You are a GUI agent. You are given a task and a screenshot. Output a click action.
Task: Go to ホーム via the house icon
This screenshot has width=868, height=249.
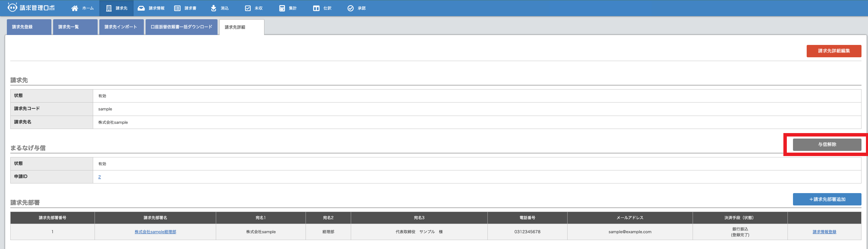click(x=75, y=8)
